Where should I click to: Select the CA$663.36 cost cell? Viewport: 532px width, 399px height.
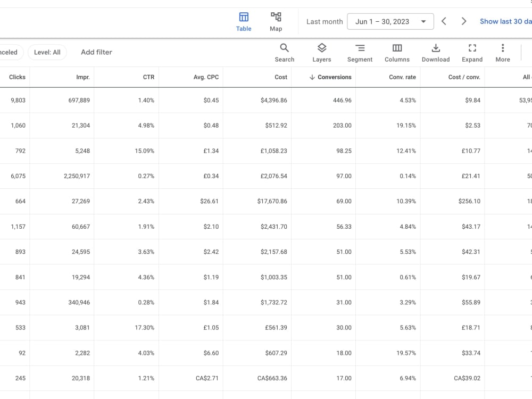pyautogui.click(x=272, y=378)
